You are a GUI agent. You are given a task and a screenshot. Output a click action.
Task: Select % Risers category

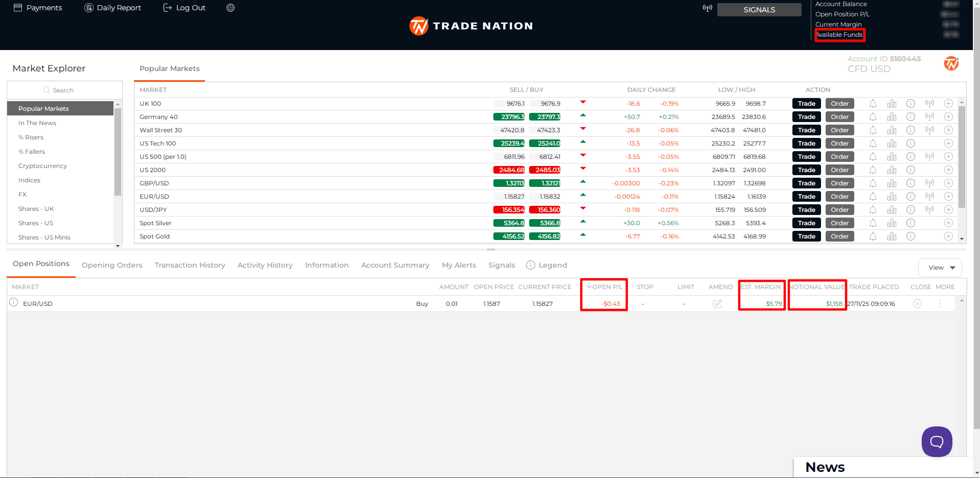coord(31,137)
